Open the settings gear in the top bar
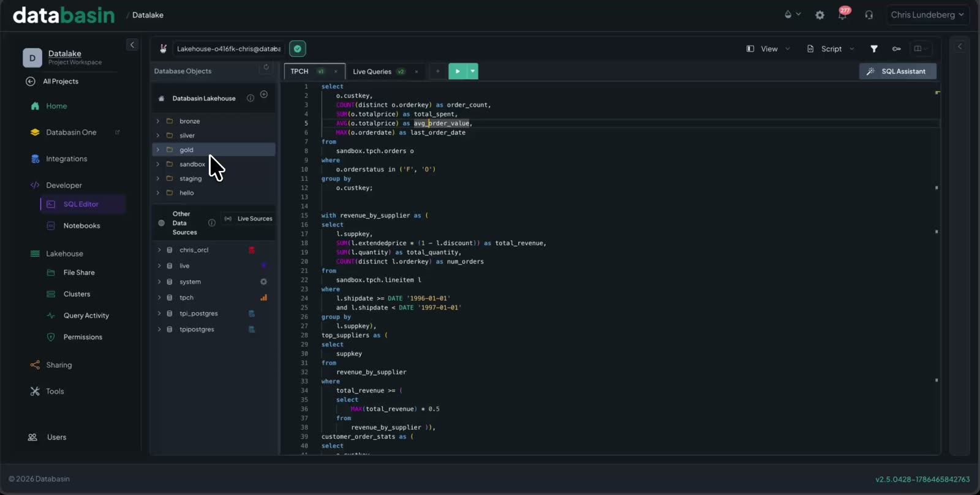The width and height of the screenshot is (980, 495). point(820,15)
